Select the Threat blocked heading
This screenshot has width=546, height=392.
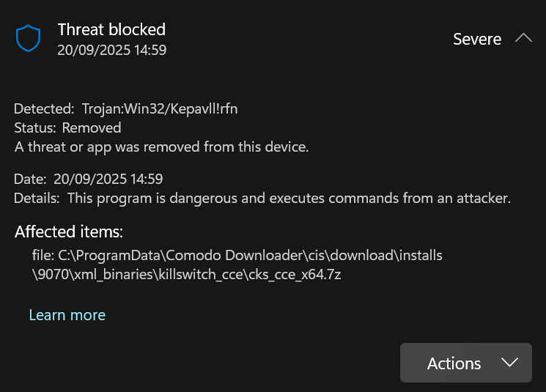(111, 30)
